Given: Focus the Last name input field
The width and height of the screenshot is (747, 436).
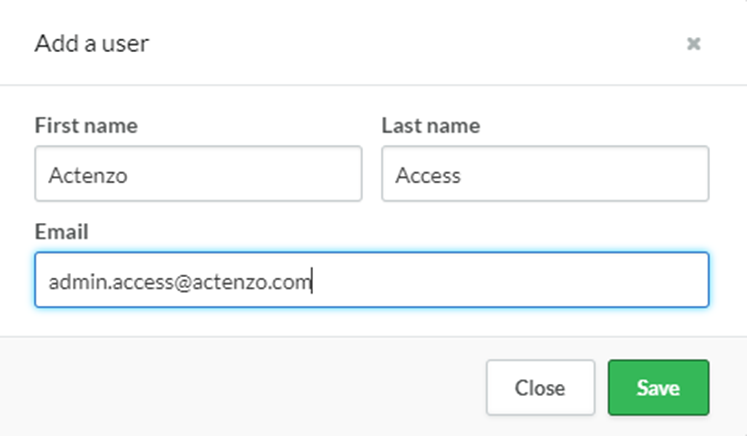Looking at the screenshot, I should [545, 173].
